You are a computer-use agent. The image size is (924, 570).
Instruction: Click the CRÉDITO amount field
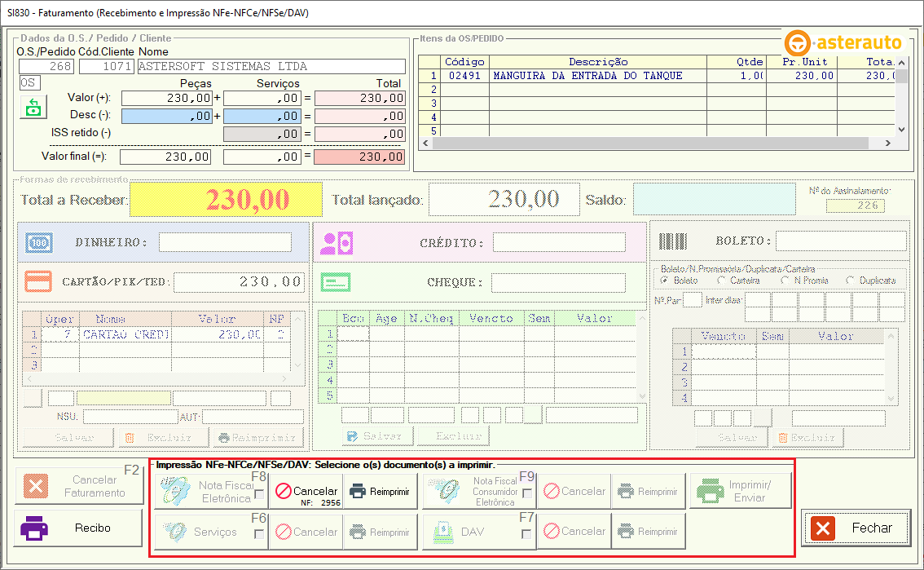pyautogui.click(x=559, y=242)
